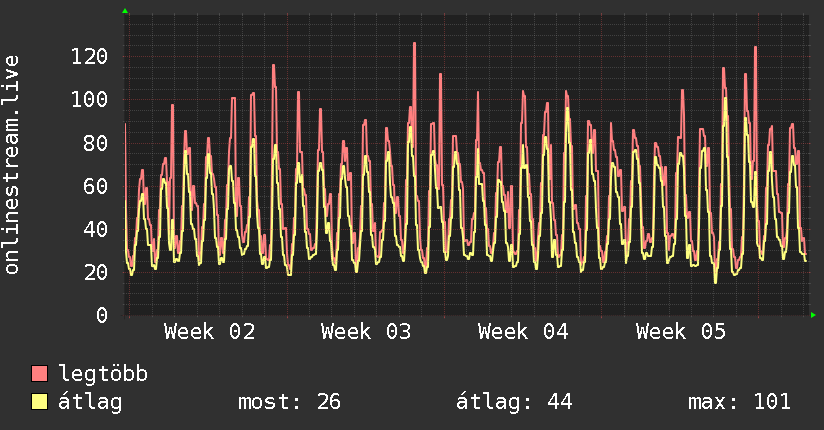Click the 100 y-axis tick label
This screenshot has width=824, height=430.
tap(90, 99)
